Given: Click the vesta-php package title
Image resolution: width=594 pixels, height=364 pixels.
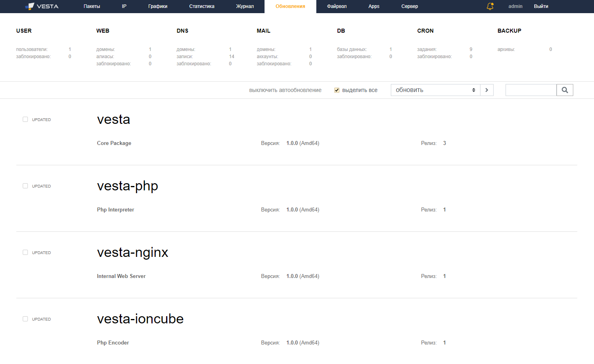Looking at the screenshot, I should [x=127, y=186].
